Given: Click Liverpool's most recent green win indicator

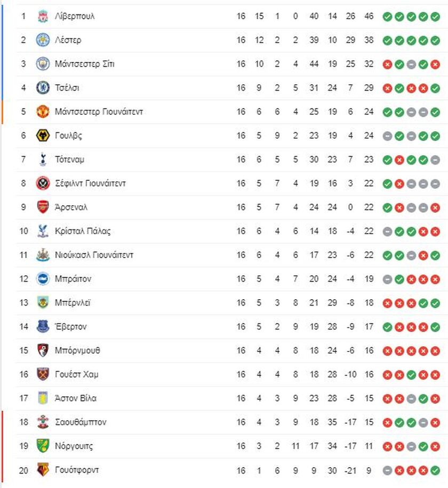Looking at the screenshot, I should (x=435, y=17).
